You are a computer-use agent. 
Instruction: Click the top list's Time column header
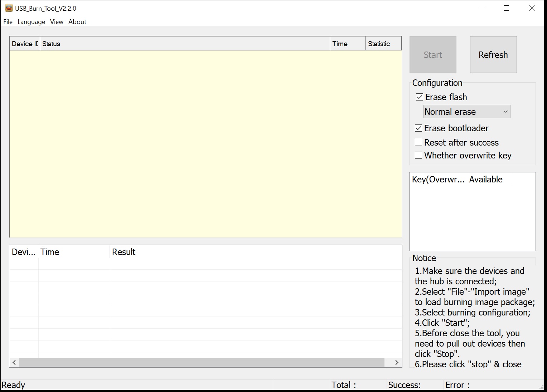pos(348,44)
